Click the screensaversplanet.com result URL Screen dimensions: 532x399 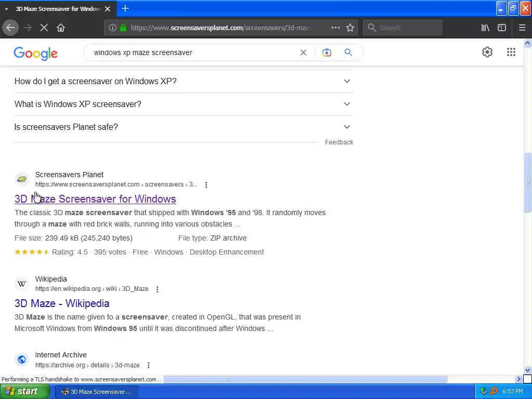(116, 184)
